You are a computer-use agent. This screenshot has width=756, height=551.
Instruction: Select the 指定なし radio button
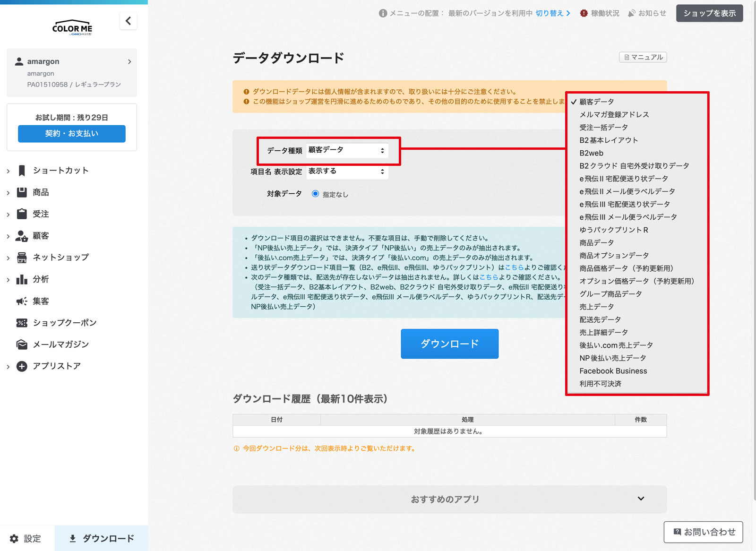pos(315,194)
